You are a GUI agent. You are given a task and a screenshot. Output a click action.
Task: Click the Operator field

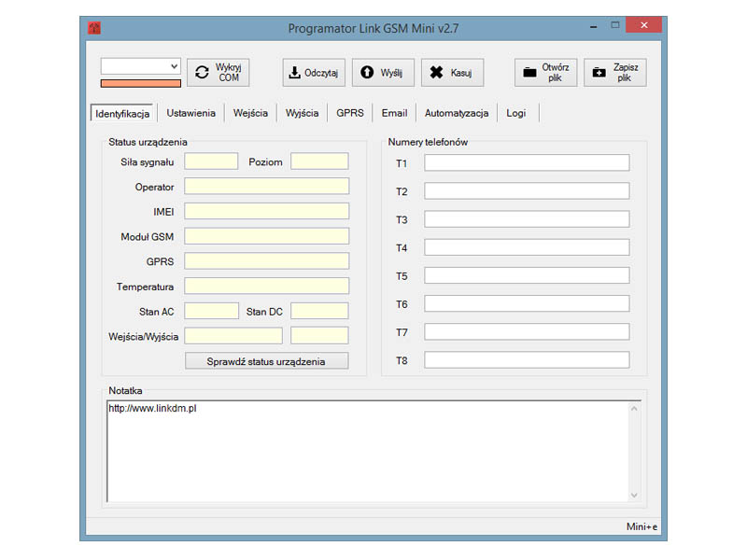[x=266, y=186]
